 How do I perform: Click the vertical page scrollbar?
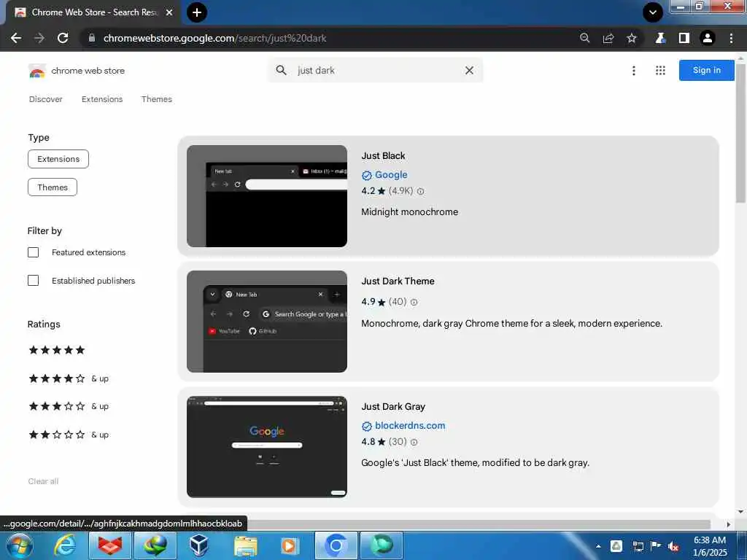[740, 133]
